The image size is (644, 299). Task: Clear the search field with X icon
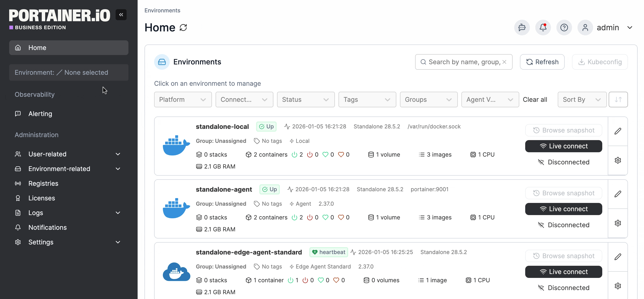505,62
